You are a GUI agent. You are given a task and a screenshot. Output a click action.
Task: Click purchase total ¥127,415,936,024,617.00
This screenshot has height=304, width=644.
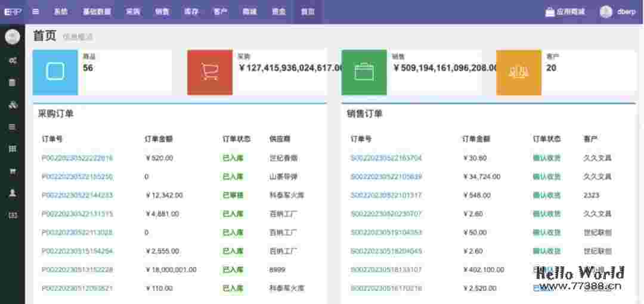pyautogui.click(x=290, y=68)
